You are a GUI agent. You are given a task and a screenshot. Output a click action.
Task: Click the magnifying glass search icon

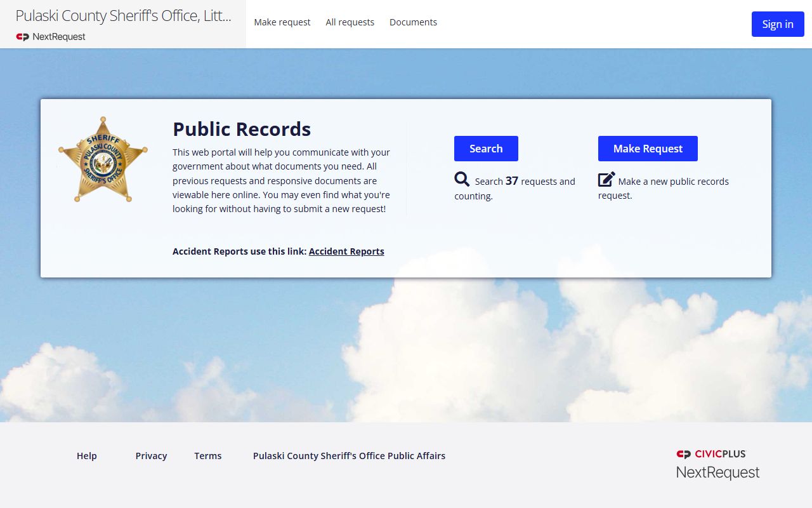tap(462, 180)
